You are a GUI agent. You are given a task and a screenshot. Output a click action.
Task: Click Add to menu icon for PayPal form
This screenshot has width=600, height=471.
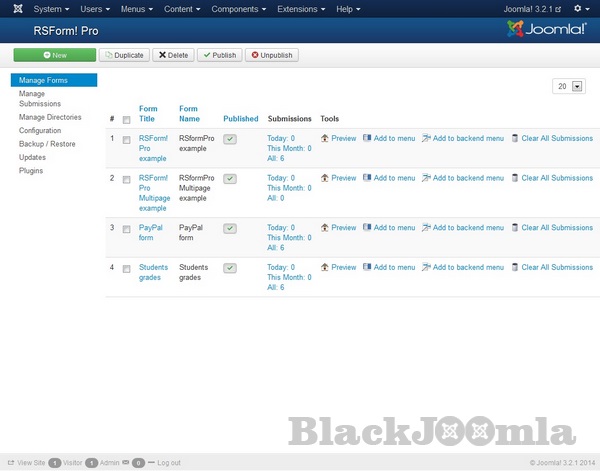coord(367,228)
